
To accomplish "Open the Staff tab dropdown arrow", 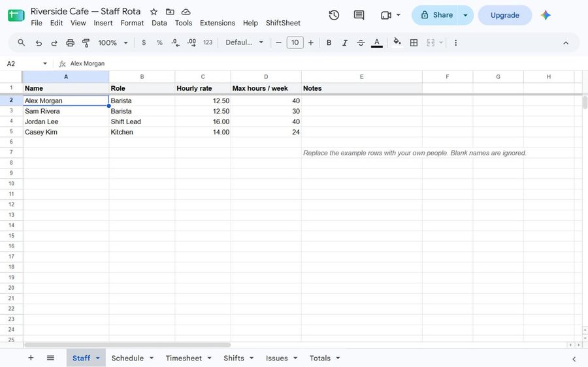I will coord(98,358).
